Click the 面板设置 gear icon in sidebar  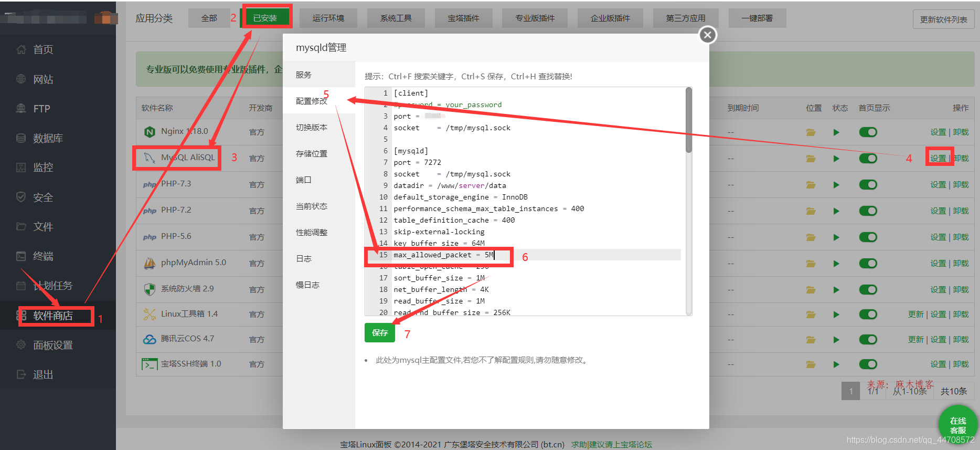tap(21, 345)
